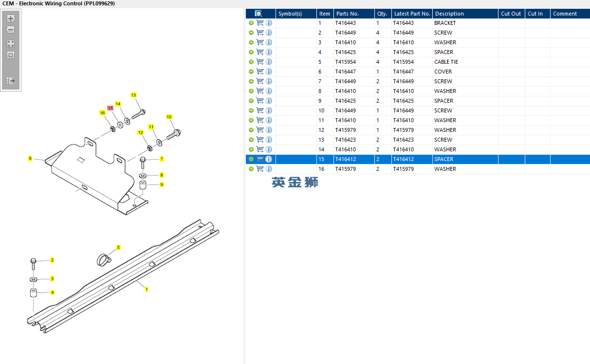Show info for item 9 SPACER
The height and width of the screenshot is (364, 590).
[269, 101]
